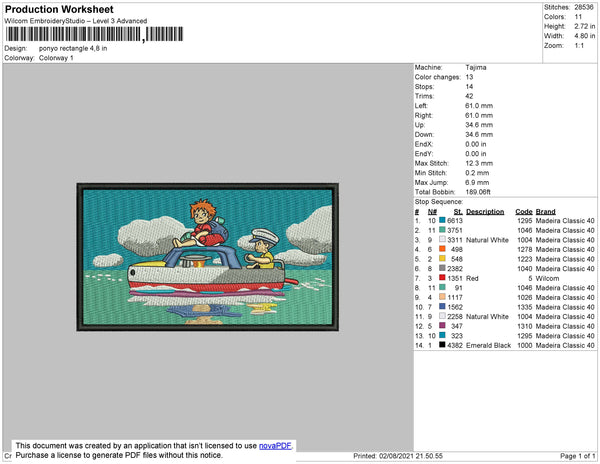Click the design name 'ponyo rectangle 4,8 in'
Viewport: 600px width, 464px height.
coord(73,49)
